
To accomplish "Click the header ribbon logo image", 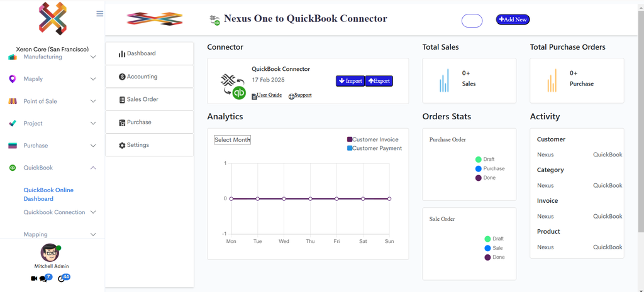I will pos(155,18).
